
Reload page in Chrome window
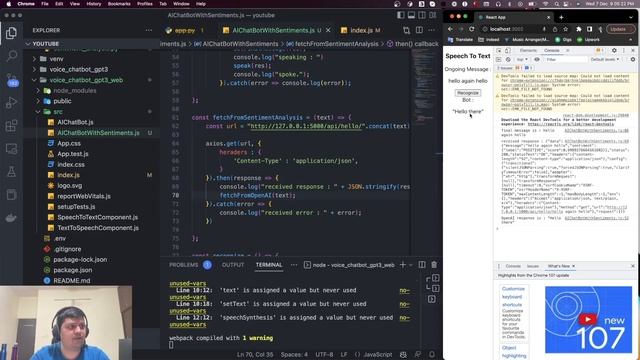pyautogui.click(x=472, y=29)
